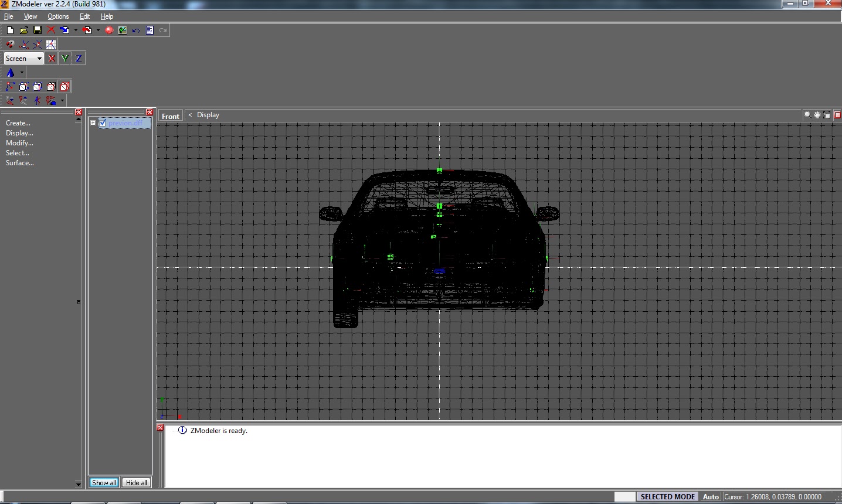Expand the Create... command group
The height and width of the screenshot is (504, 842).
click(18, 123)
